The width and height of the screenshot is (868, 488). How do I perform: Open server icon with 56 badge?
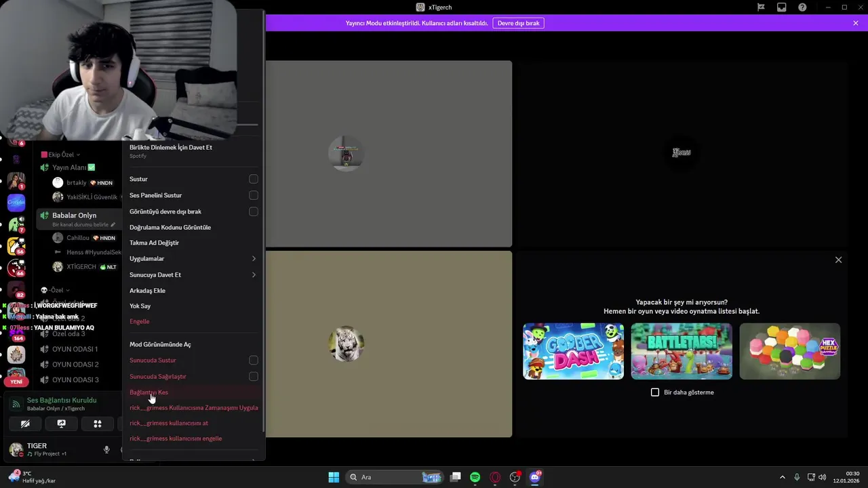(x=16, y=246)
